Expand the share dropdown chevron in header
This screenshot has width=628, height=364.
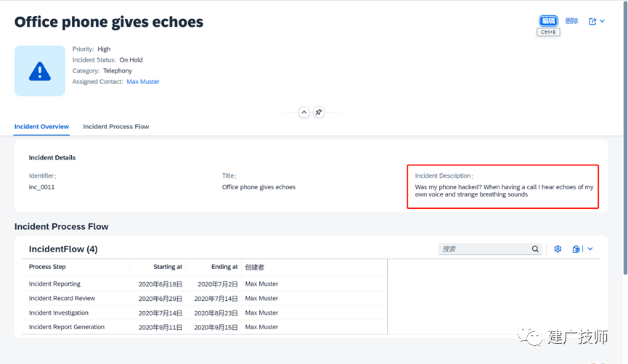[602, 21]
